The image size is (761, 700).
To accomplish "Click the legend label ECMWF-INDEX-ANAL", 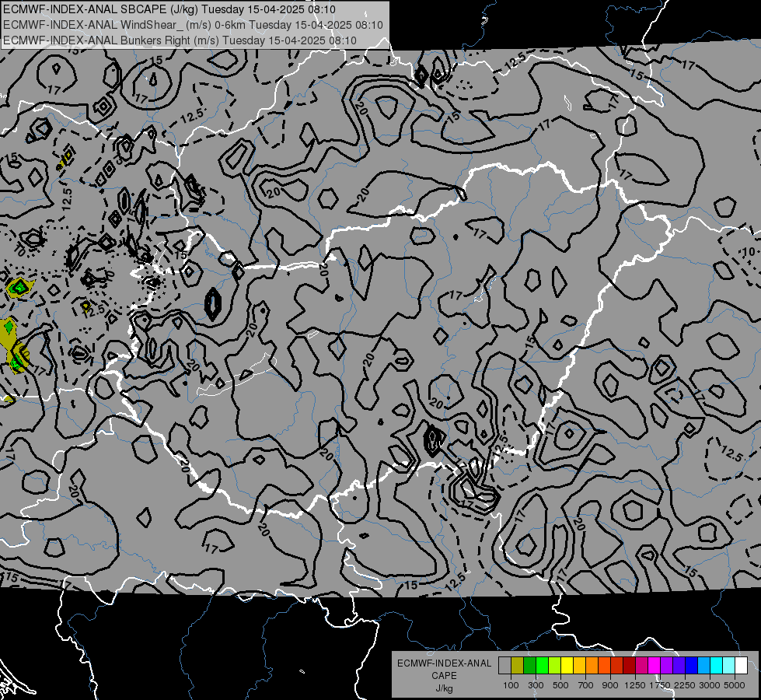I will pyautogui.click(x=444, y=663).
